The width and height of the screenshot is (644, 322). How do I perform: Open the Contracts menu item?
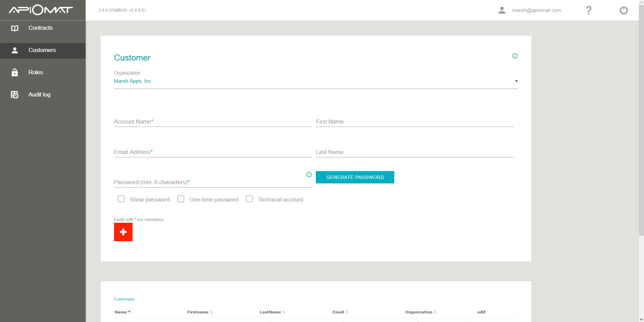pyautogui.click(x=43, y=28)
